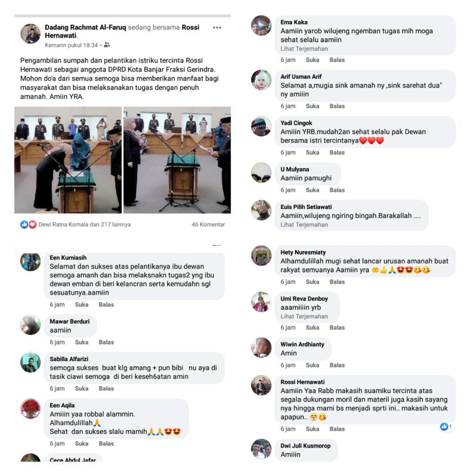
Task: Reply to Sabilla Alfarizi's comment with Balas
Action: (x=106, y=388)
